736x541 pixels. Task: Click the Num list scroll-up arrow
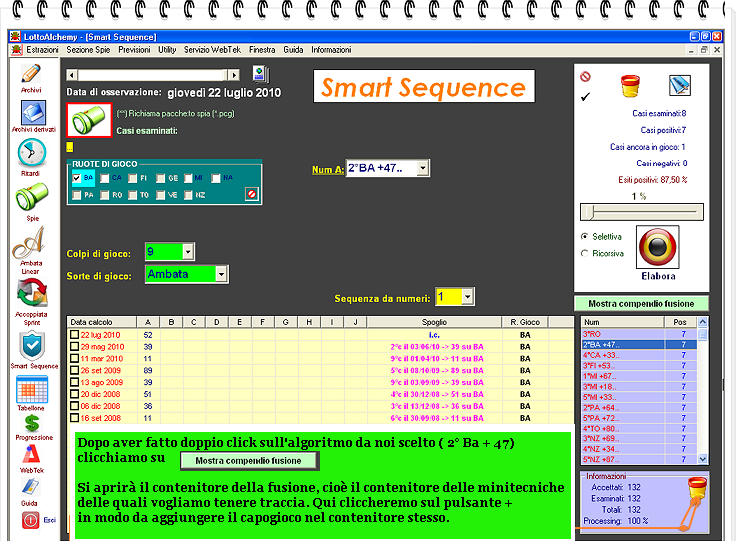coord(703,322)
